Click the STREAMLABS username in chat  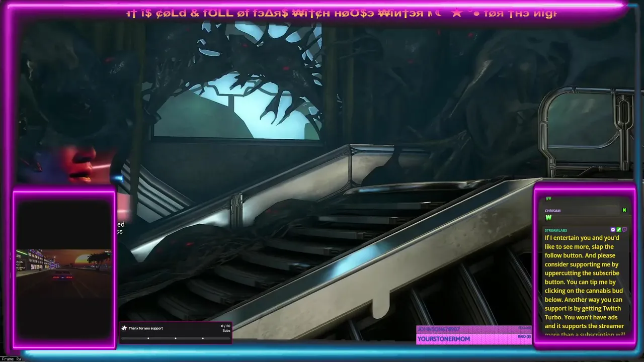(555, 230)
